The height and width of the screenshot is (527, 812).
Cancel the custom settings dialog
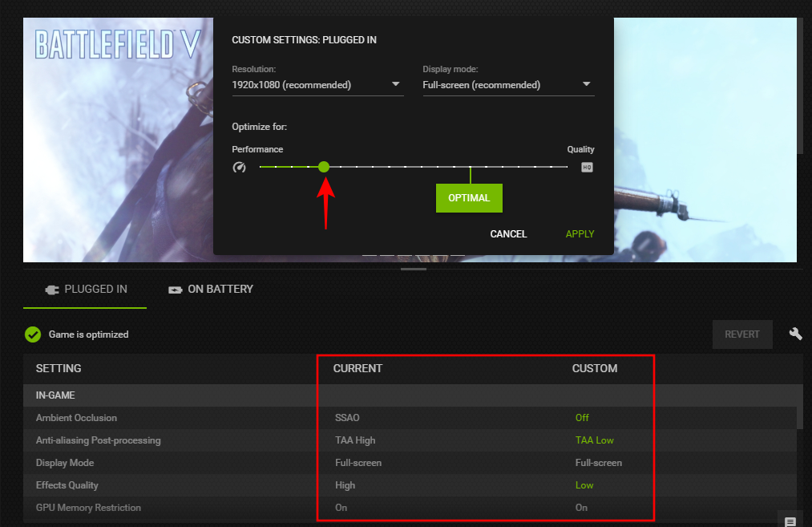508,234
